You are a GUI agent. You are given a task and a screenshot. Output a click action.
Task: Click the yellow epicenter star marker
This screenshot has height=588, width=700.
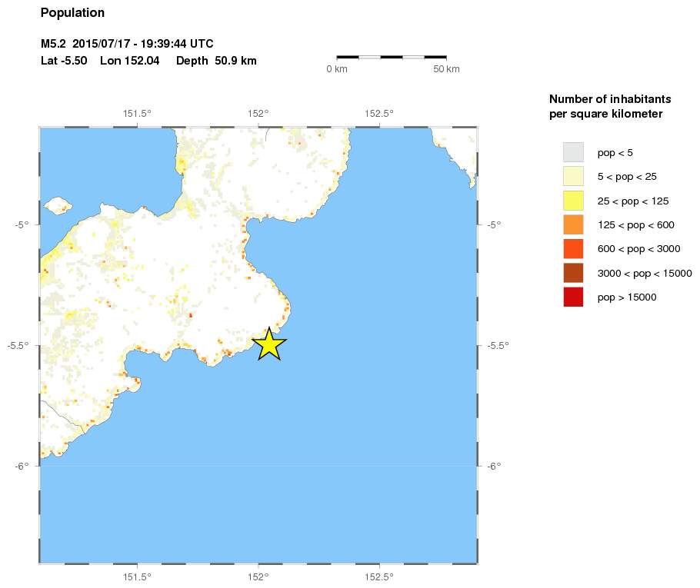268,344
